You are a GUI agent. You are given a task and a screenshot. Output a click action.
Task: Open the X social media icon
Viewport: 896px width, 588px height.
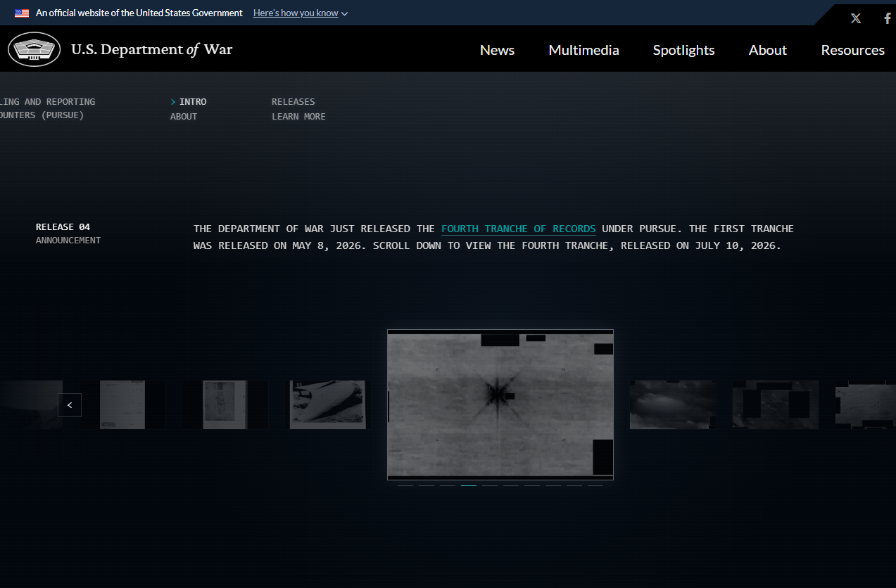(855, 18)
